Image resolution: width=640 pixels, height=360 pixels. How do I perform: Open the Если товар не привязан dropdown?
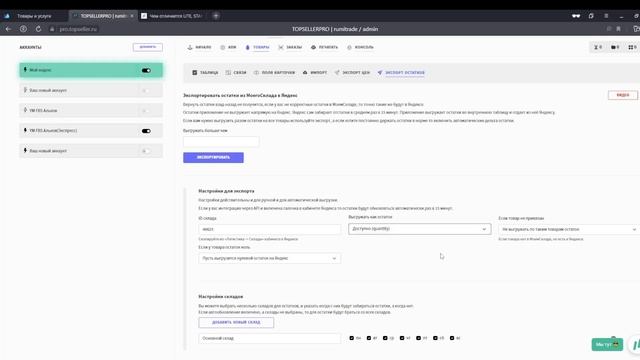coord(569,229)
